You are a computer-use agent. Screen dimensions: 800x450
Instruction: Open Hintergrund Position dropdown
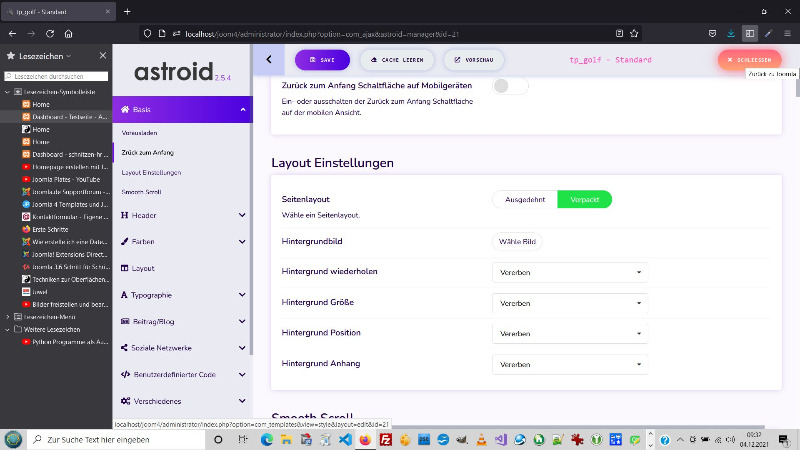(570, 334)
